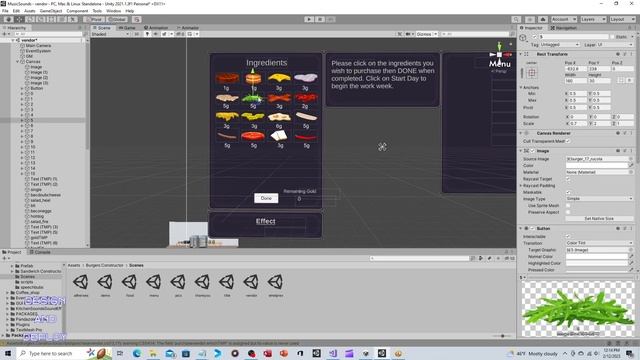The height and width of the screenshot is (360, 640).
Task: Toggle the Image component enable checkbox
Action: [533, 151]
